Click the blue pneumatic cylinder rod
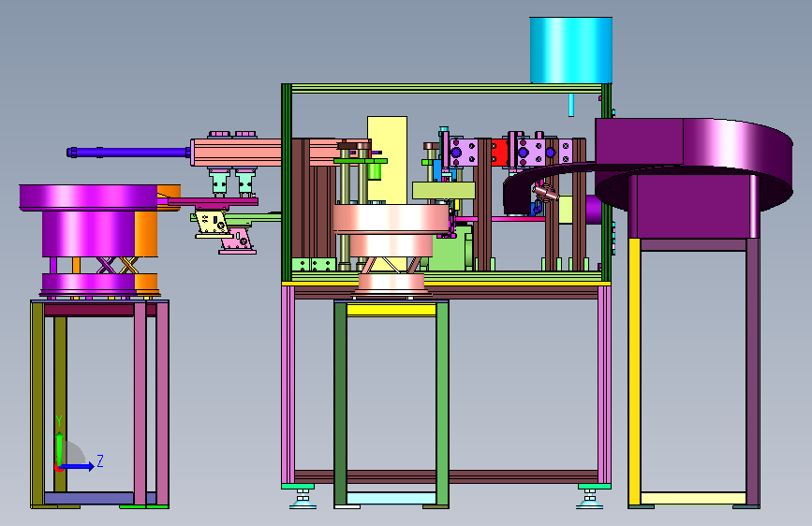Screen dimensions: 812x526 128,153
